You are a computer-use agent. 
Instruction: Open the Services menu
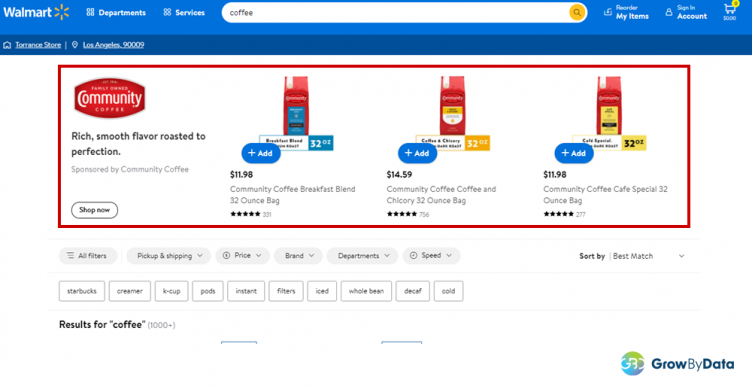tap(184, 13)
